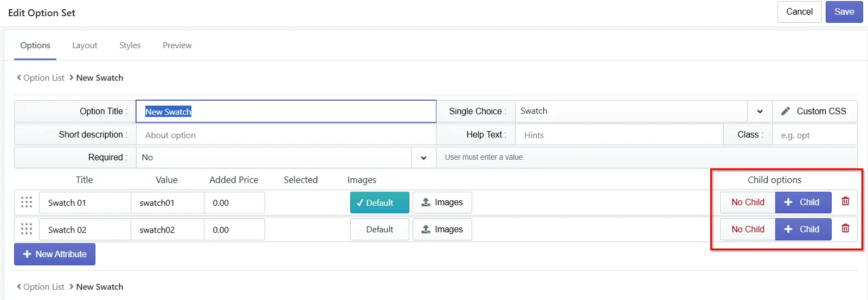Click the Added Price column header
Image resolution: width=868 pixels, height=300 pixels.
[x=234, y=180]
